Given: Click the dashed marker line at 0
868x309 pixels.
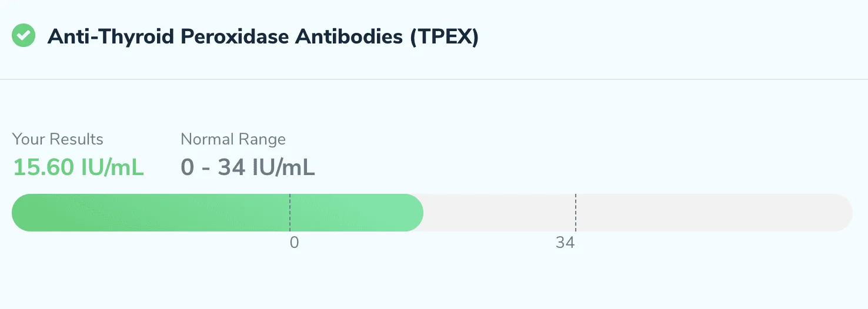Looking at the screenshot, I should click(290, 213).
